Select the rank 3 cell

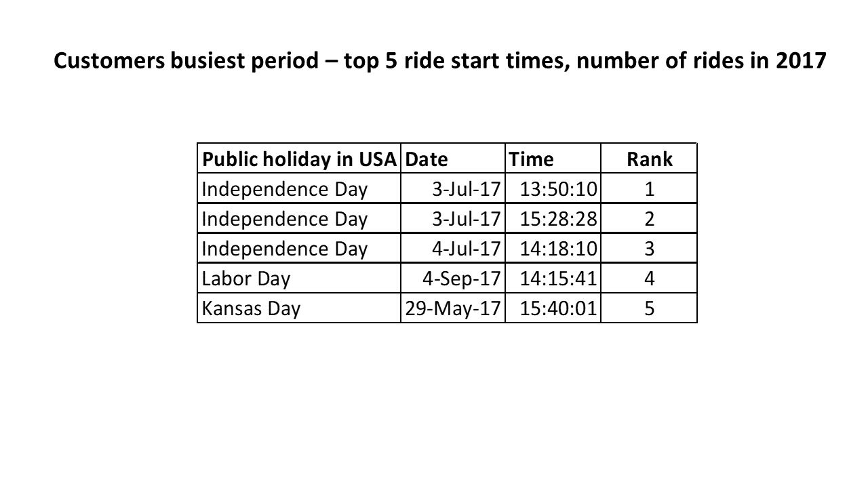click(649, 248)
